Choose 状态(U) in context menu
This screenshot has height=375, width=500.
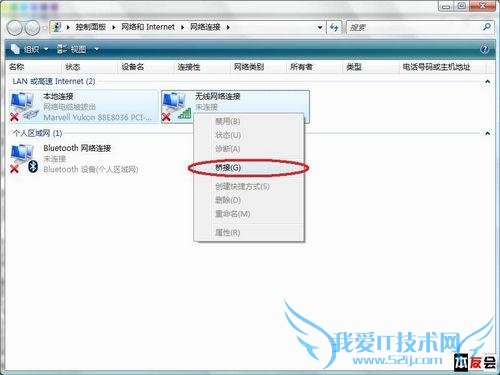[249, 135]
